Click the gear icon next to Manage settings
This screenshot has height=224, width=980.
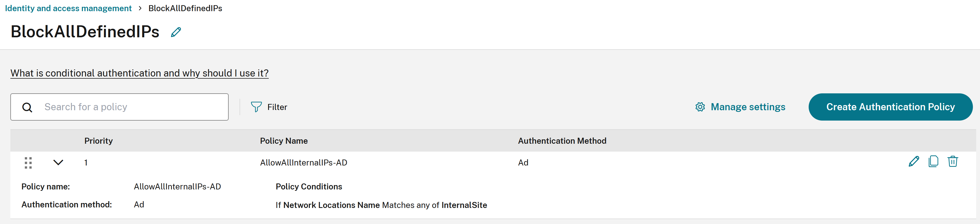[x=700, y=107]
